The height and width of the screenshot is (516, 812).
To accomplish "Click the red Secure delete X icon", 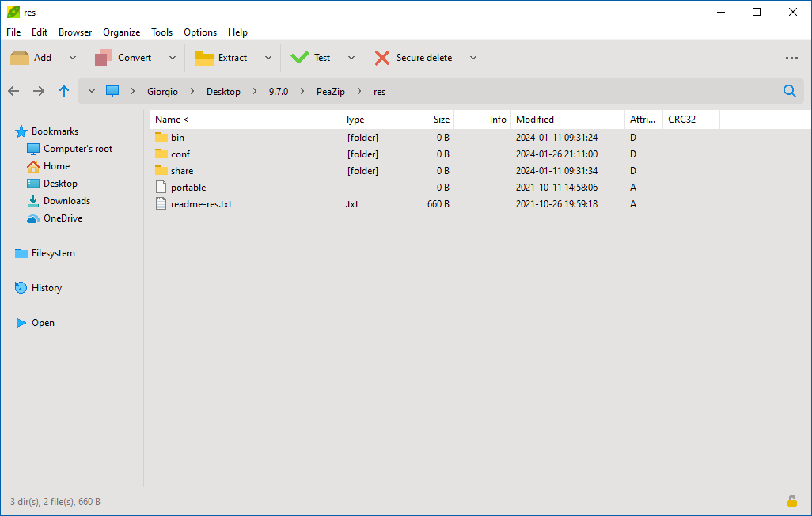I will 381,58.
